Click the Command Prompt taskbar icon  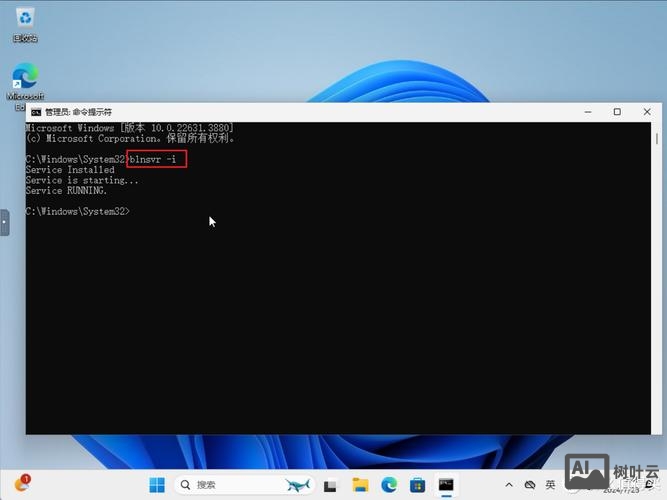click(447, 485)
